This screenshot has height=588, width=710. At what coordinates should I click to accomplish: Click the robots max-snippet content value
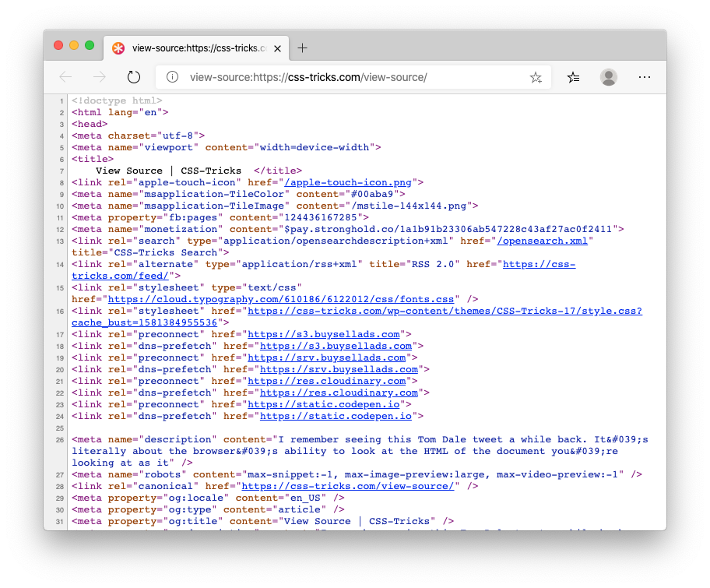[432, 475]
